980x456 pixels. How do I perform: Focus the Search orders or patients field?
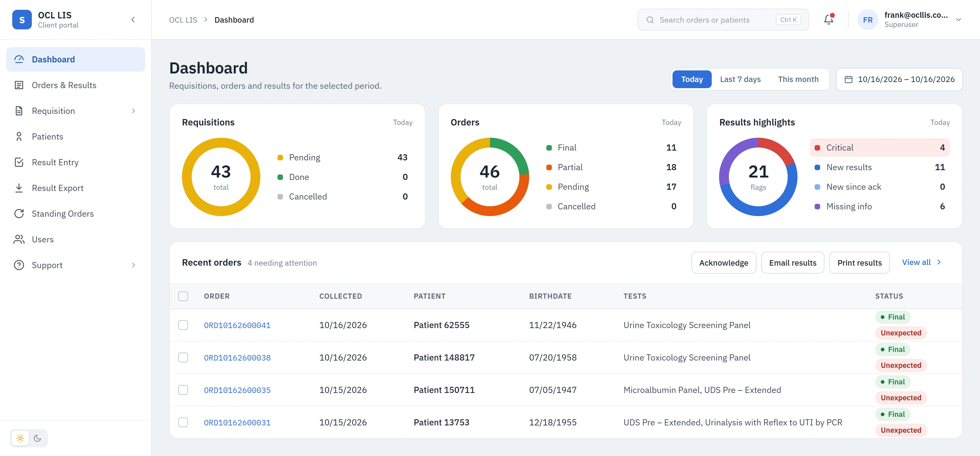tap(723, 20)
